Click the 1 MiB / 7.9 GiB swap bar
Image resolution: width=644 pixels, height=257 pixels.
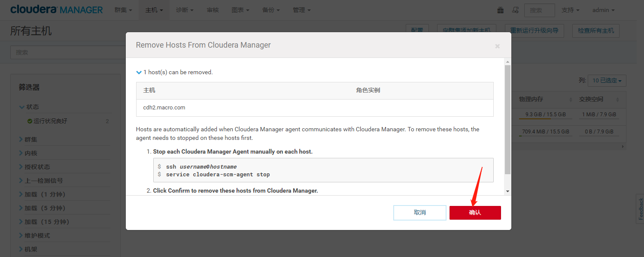coord(599,115)
